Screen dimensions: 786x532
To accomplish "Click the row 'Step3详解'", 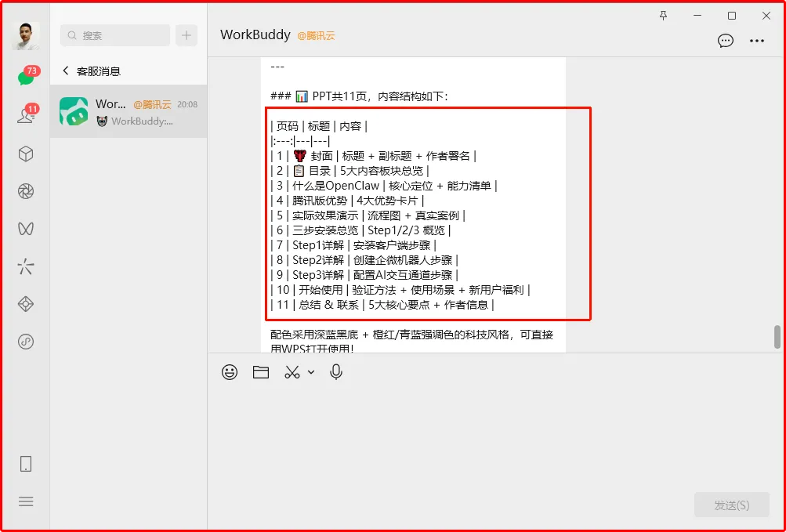I will point(364,275).
